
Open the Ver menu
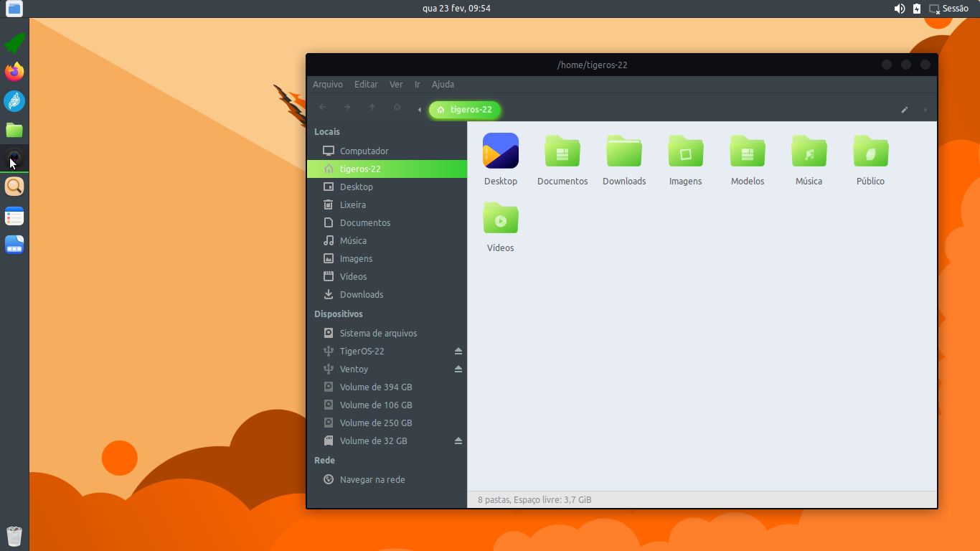coord(396,84)
